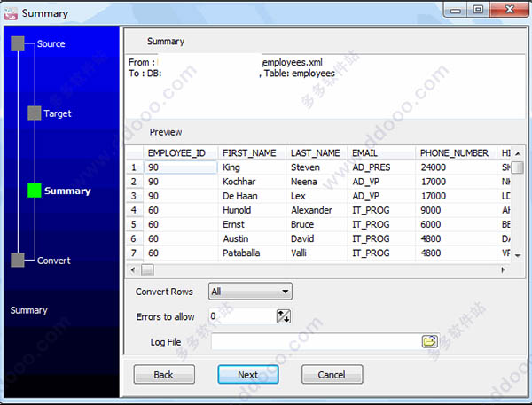Click the green Summary step icon

[x=35, y=191]
